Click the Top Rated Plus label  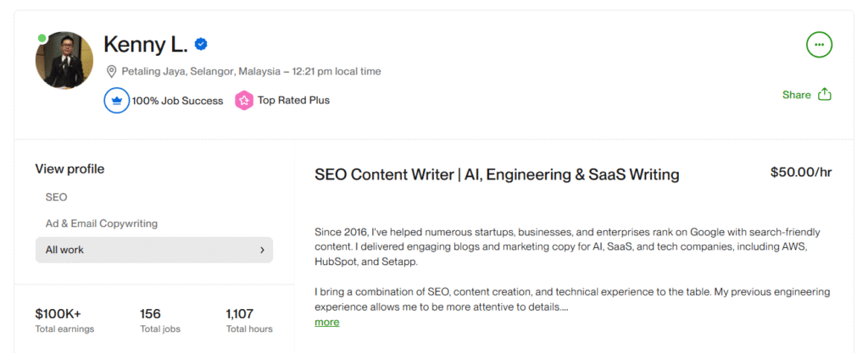[293, 101]
